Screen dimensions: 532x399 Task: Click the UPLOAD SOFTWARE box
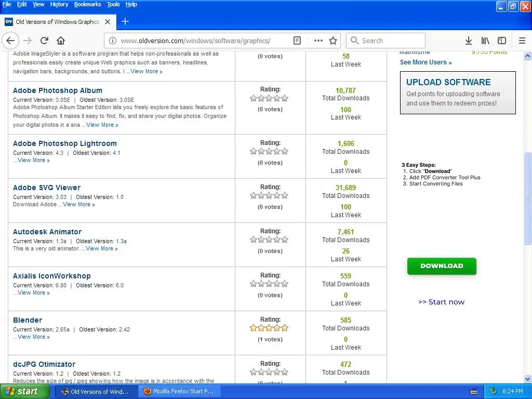click(x=458, y=92)
